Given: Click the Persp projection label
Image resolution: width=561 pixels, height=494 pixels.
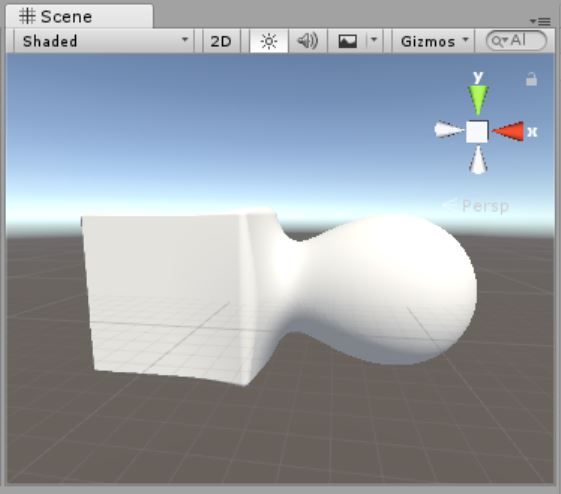Looking at the screenshot, I should [x=485, y=206].
